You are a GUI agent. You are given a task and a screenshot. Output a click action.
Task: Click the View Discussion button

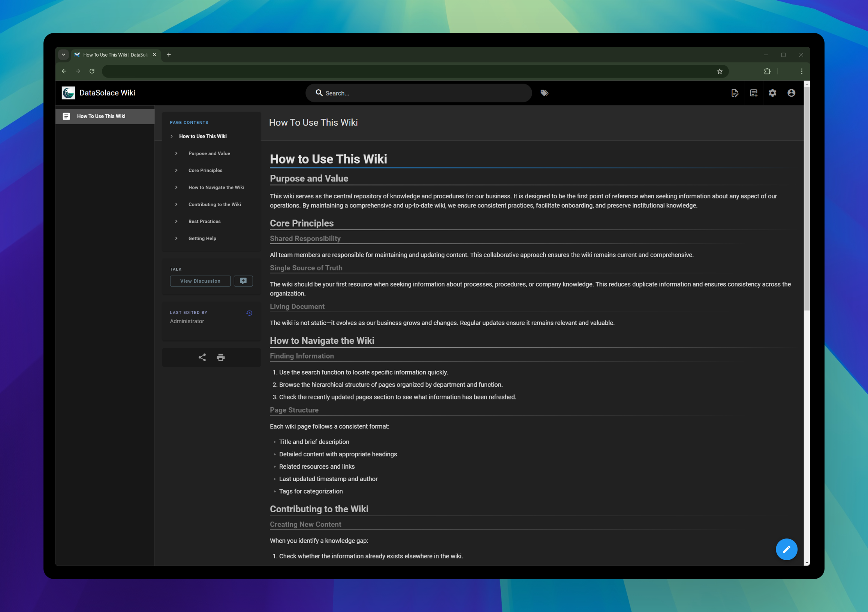[200, 280]
